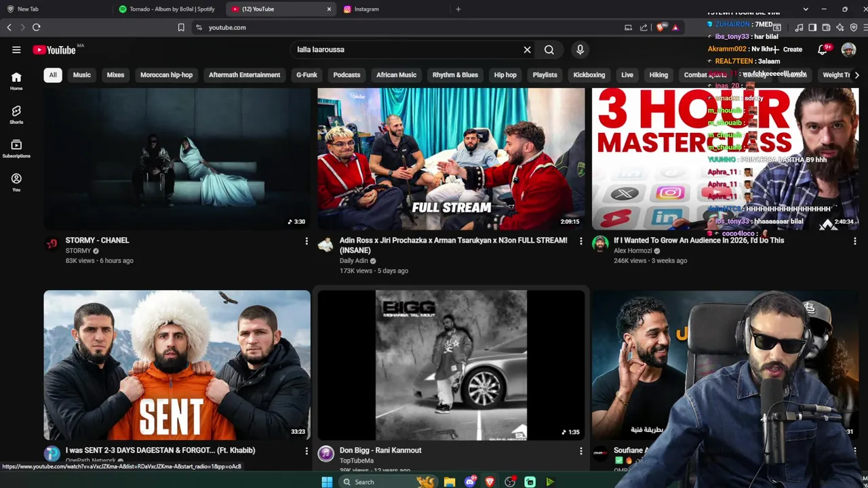This screenshot has height=488, width=868.
Task: Select the Aftermath Entertainment chip
Action: [x=244, y=75]
